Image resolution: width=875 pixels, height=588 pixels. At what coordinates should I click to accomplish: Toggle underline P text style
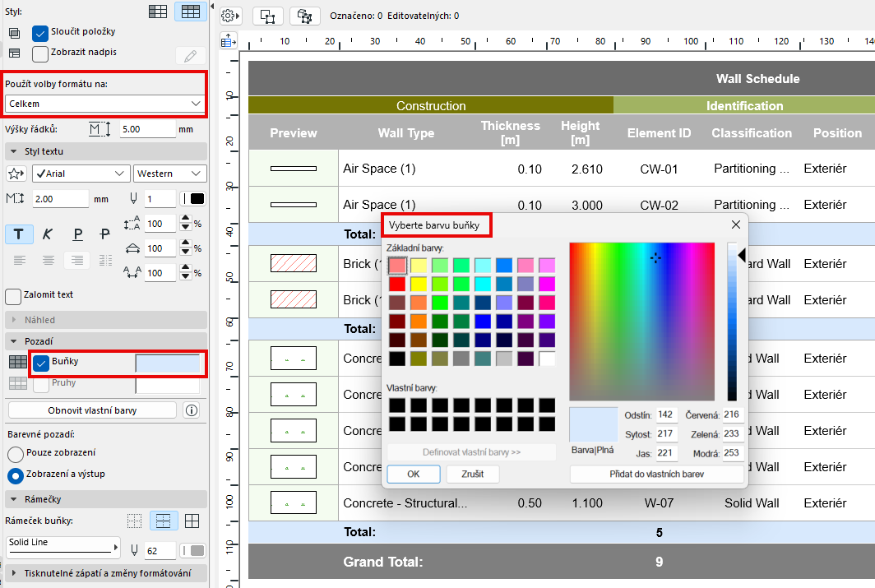coord(77,234)
